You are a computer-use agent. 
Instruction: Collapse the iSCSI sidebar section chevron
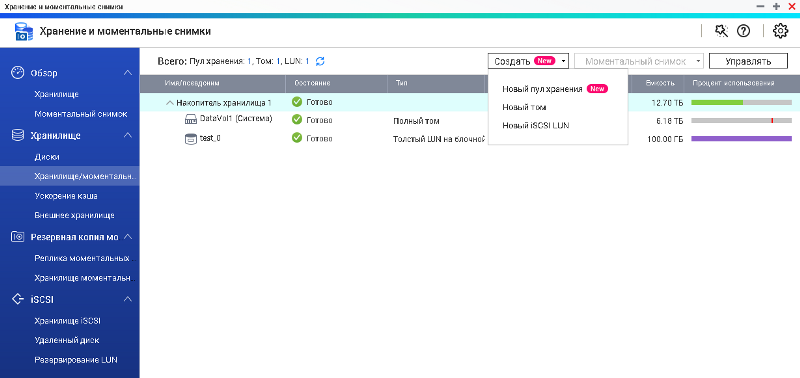coord(128,299)
